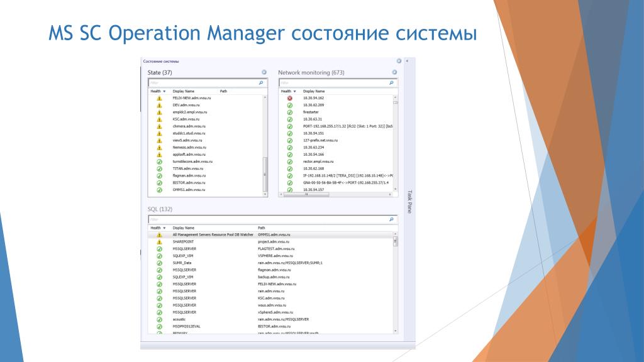
Task: Select studdc1.stud.vvsu.ru in State list
Action: [189, 133]
